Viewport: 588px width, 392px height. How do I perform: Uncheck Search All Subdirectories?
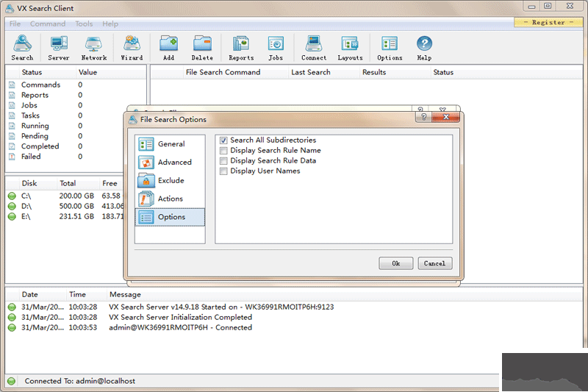[223, 140]
